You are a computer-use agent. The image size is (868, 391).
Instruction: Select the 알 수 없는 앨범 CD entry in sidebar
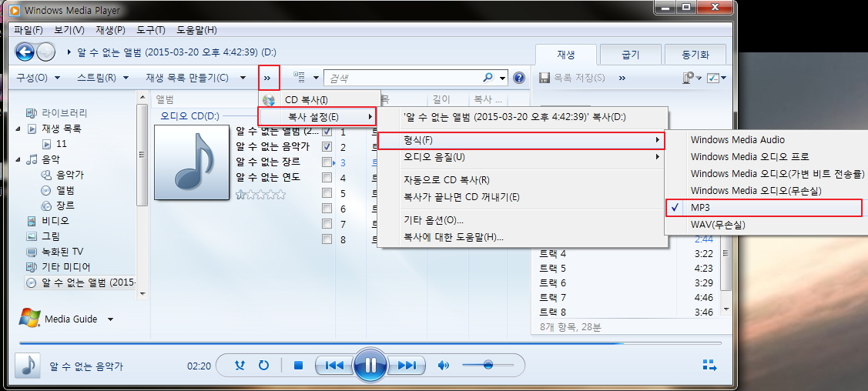(x=81, y=282)
